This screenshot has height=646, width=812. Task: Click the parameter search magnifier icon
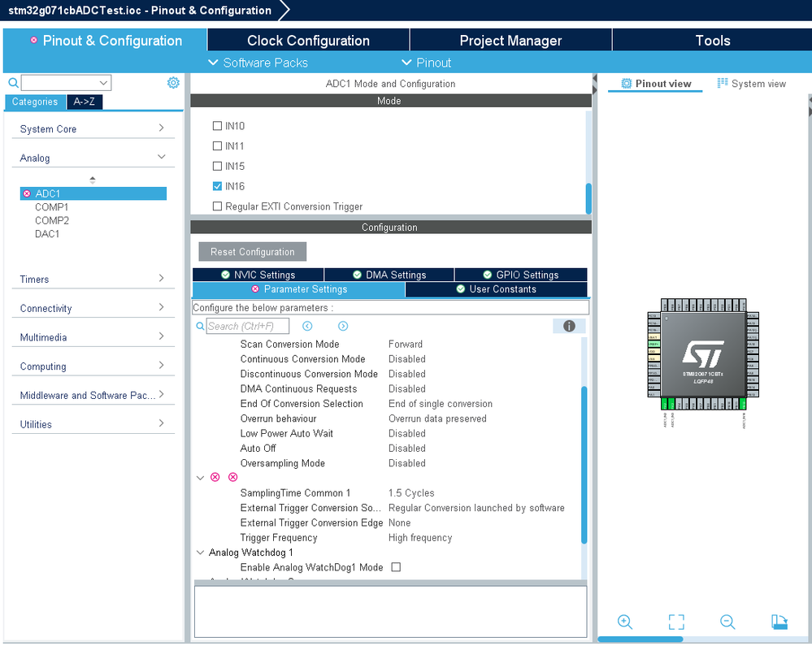coord(201,326)
